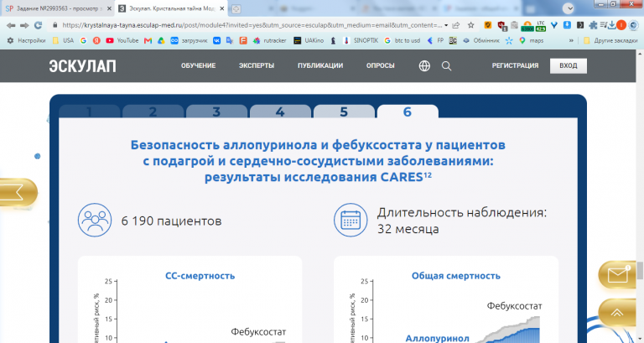Select slide tab 6
Image resolution: width=644 pixels, height=343 pixels.
click(408, 112)
